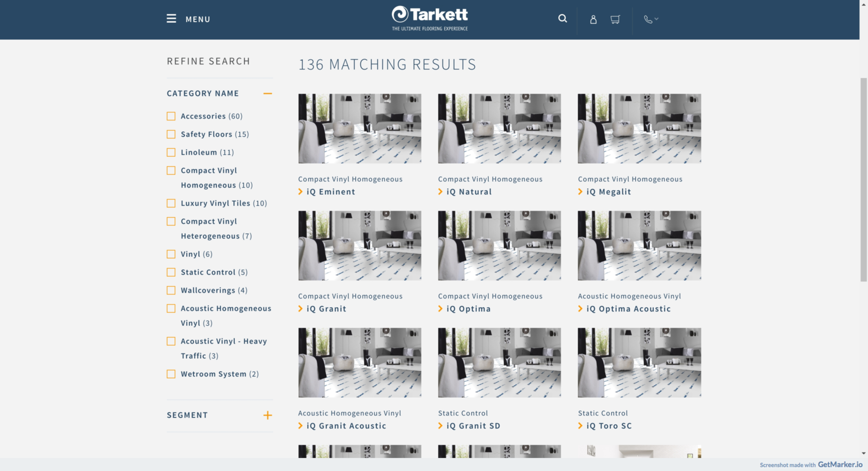The image size is (868, 471).
Task: Click the iQ Granit Acoustic thumbnail
Action: (x=360, y=362)
